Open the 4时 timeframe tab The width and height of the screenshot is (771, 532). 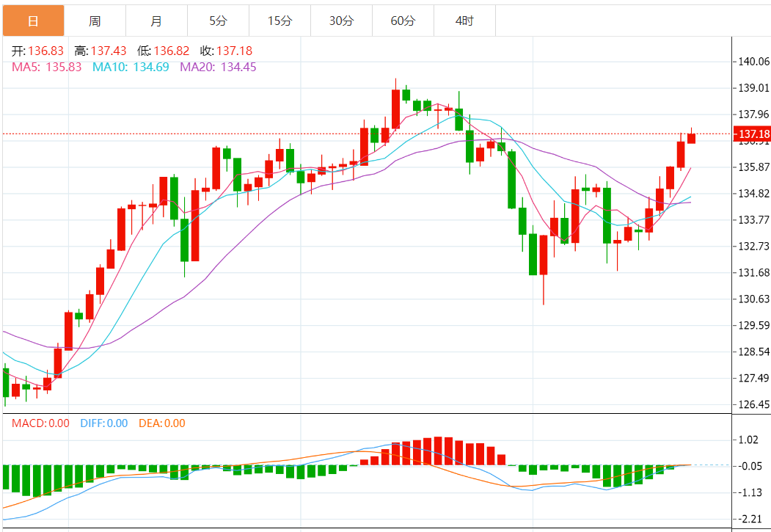point(464,21)
